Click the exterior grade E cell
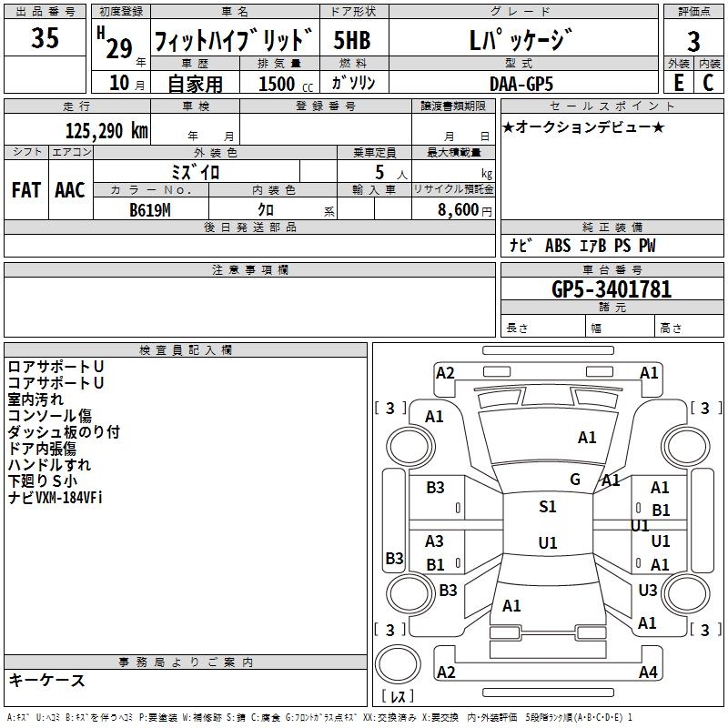The image size is (728, 728). point(678,82)
